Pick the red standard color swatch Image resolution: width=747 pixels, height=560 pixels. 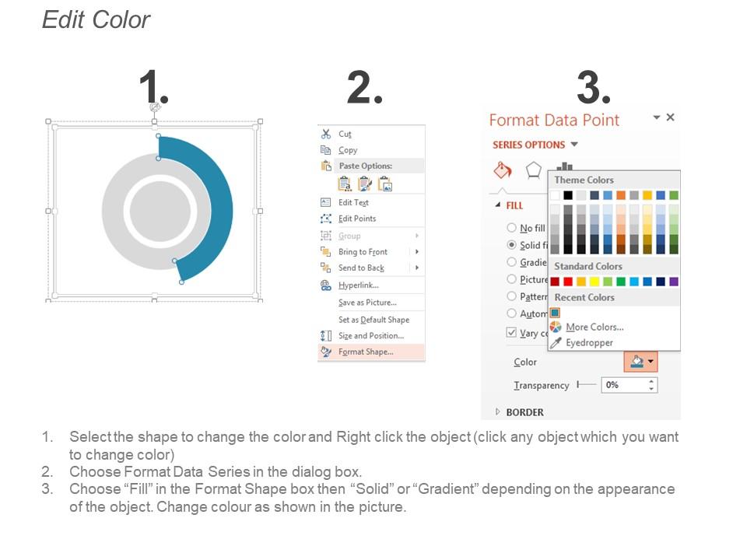tap(568, 282)
